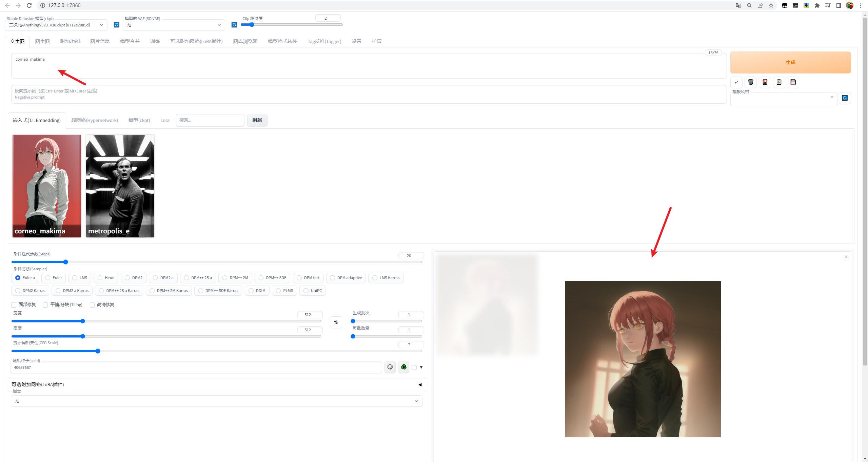Open the Stable Diffusion checkpoint dropdown

click(56, 25)
